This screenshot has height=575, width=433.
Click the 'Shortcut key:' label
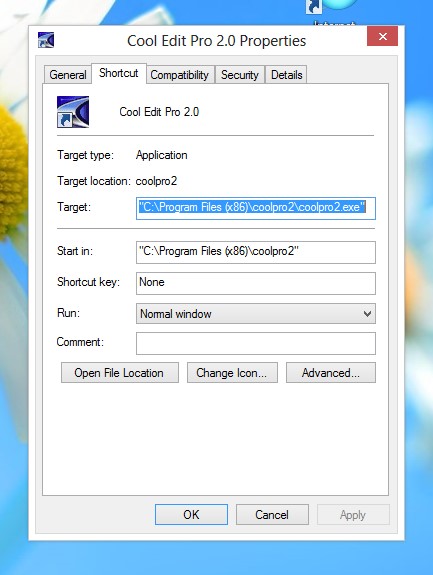(88, 282)
